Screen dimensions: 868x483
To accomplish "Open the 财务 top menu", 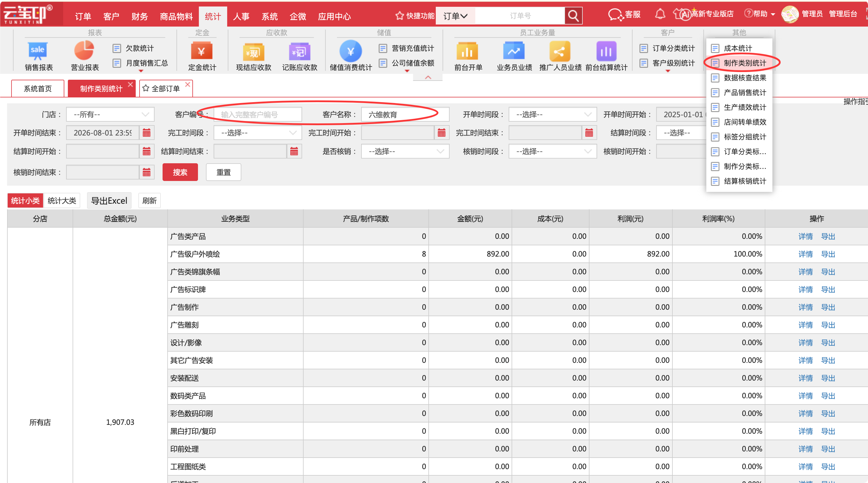I will point(140,16).
